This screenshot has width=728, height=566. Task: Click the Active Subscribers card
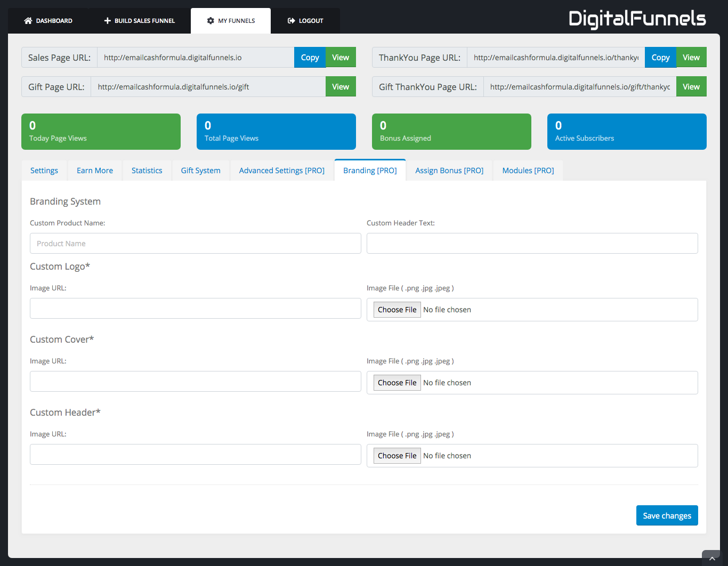[x=627, y=132]
